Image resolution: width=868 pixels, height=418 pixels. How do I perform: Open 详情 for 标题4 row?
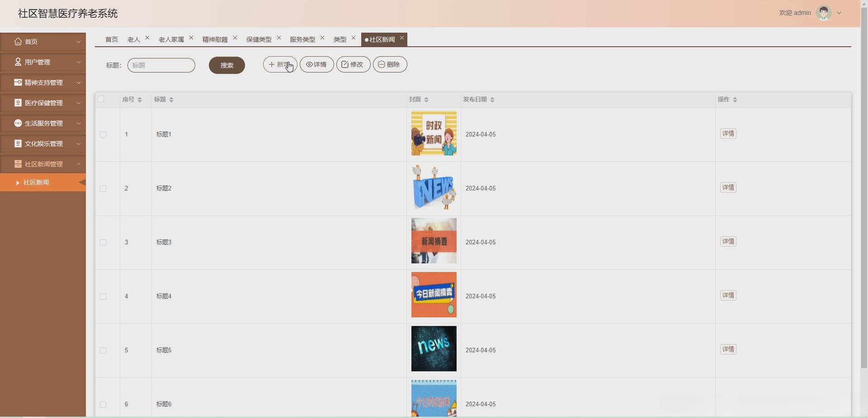tap(728, 295)
